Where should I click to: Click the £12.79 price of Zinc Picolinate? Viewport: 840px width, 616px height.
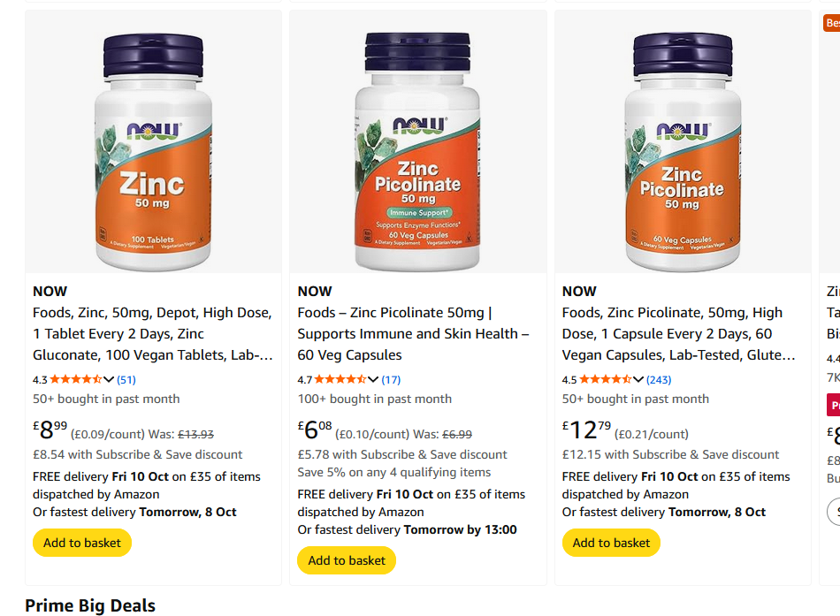tap(586, 430)
